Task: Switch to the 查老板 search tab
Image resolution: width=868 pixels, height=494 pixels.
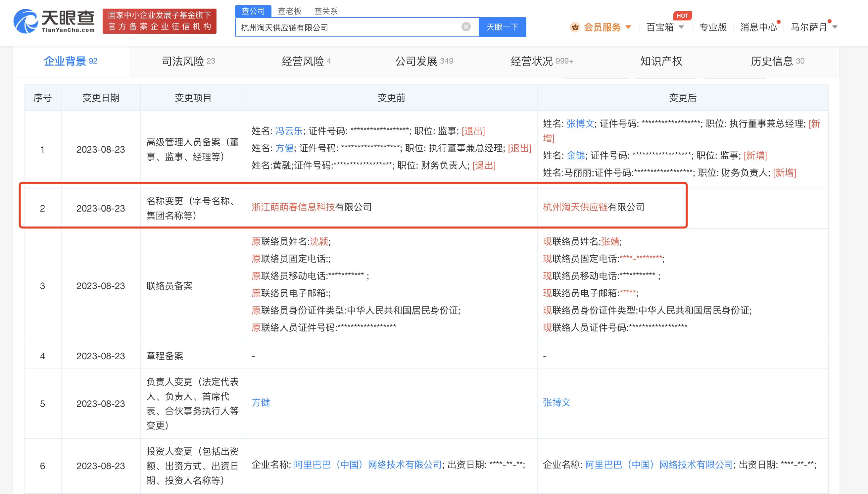Action: 289,11
